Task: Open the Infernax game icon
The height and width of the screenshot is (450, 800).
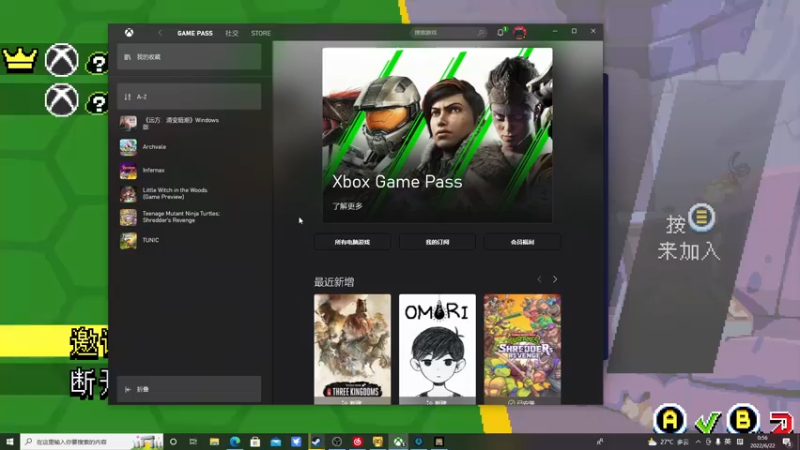Action: click(128, 170)
